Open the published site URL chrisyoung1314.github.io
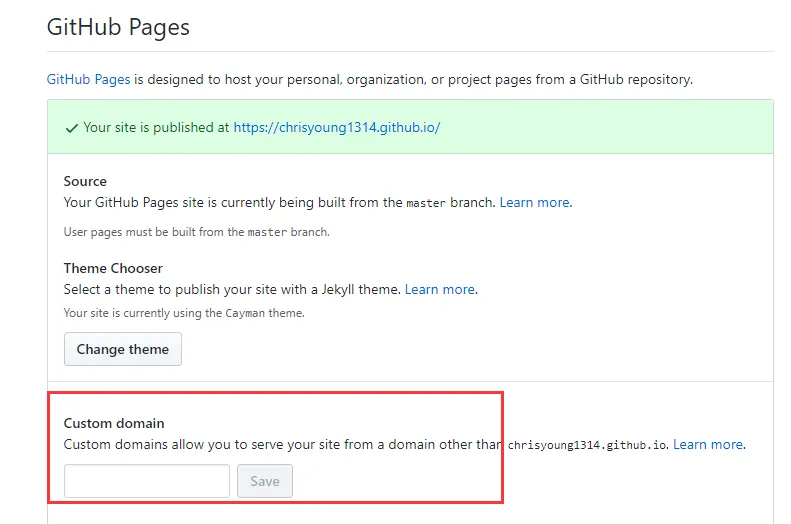This screenshot has height=524, width=791. point(337,128)
